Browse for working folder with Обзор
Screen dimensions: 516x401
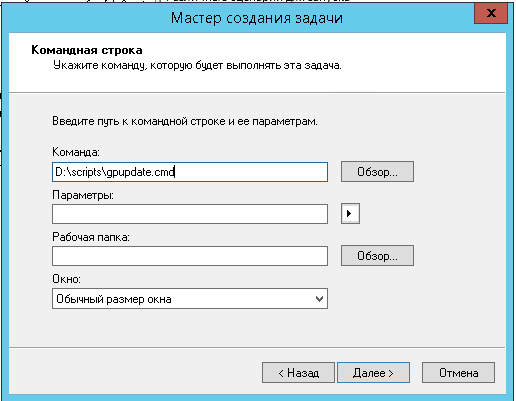coord(377,256)
